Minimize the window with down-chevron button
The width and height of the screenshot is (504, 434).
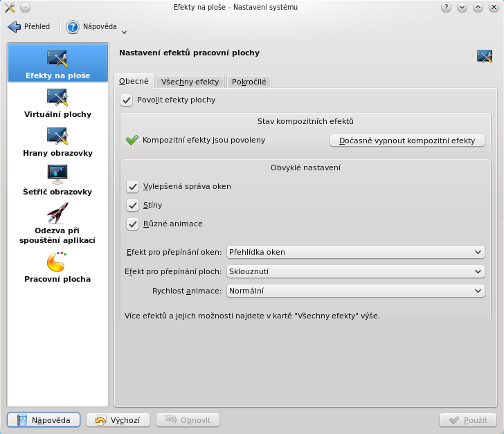pyautogui.click(x=462, y=7)
